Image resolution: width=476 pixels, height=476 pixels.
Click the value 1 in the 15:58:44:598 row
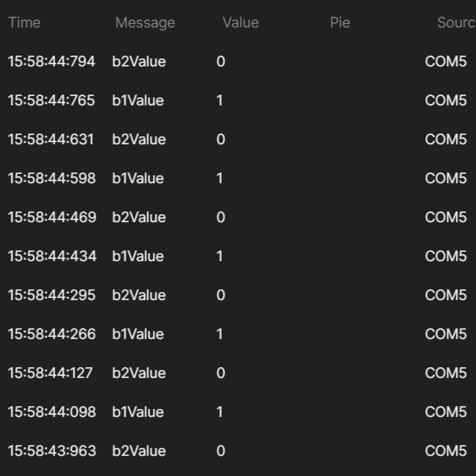[x=219, y=178]
